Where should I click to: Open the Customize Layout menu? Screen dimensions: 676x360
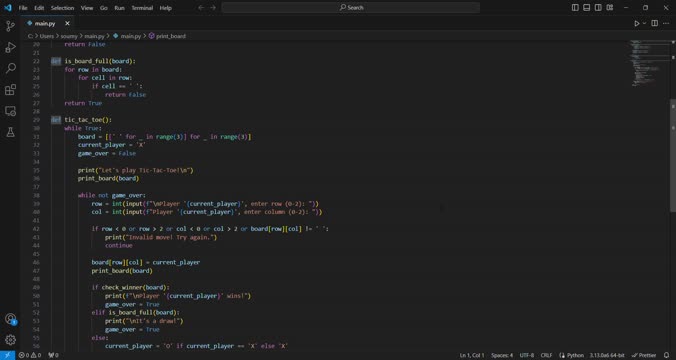point(610,8)
